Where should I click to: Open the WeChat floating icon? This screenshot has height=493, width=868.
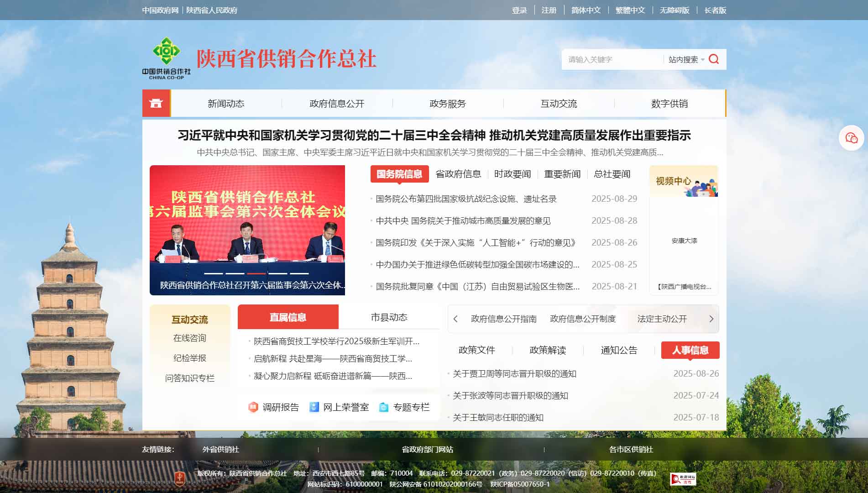[x=851, y=137]
